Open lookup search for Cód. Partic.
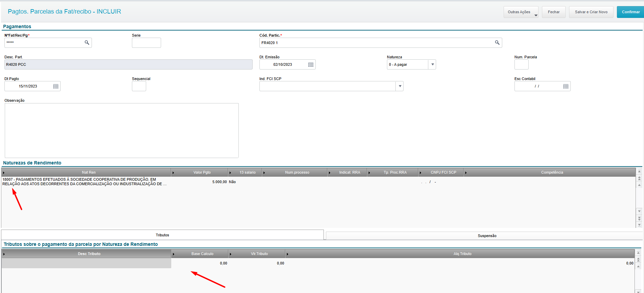Image resolution: width=644 pixels, height=293 pixels. click(497, 42)
